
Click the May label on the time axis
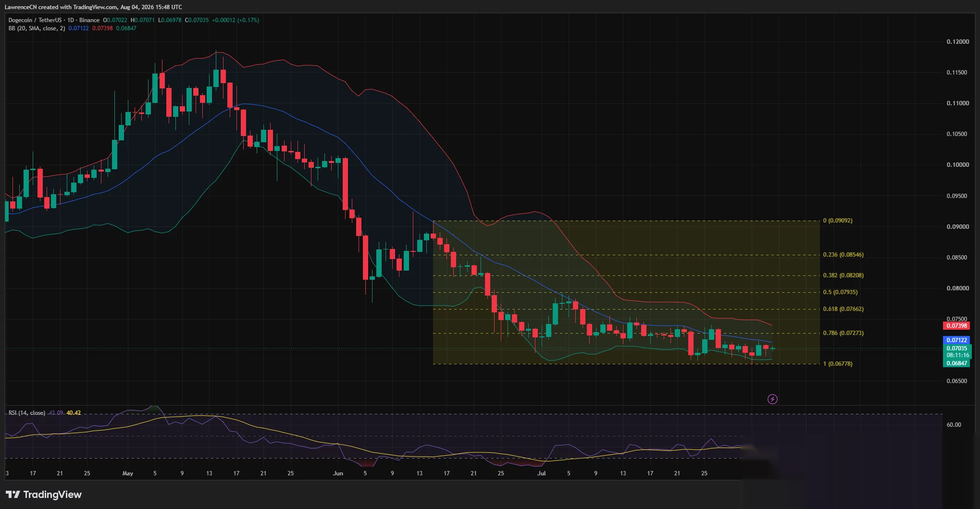click(128, 473)
